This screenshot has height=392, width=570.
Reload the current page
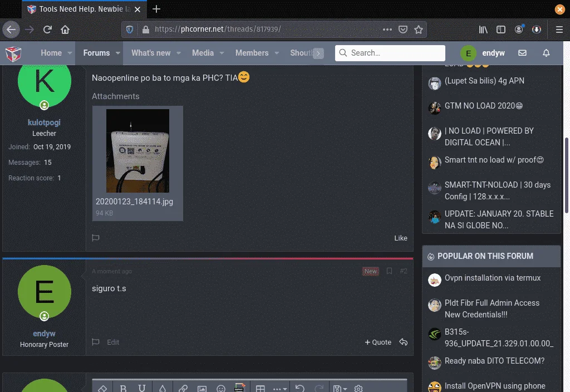(x=48, y=30)
